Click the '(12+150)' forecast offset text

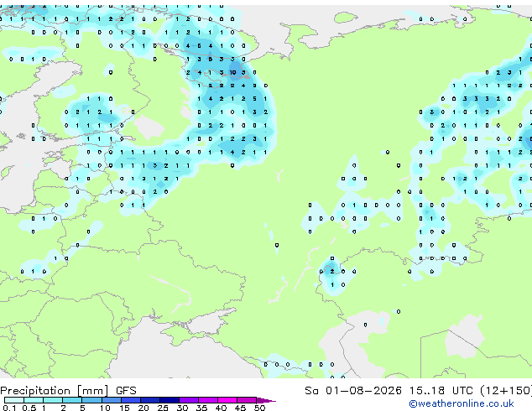506,391
